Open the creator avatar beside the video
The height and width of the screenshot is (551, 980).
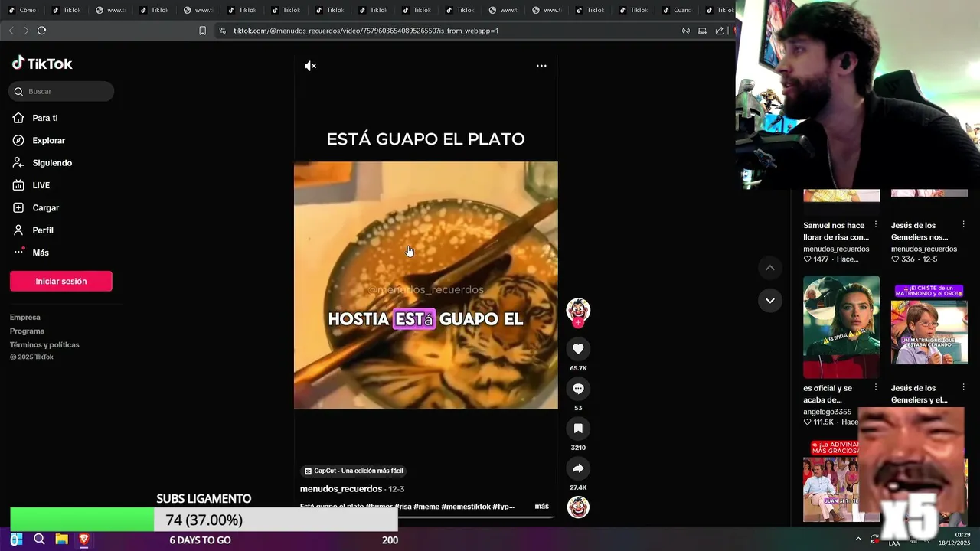[578, 311]
